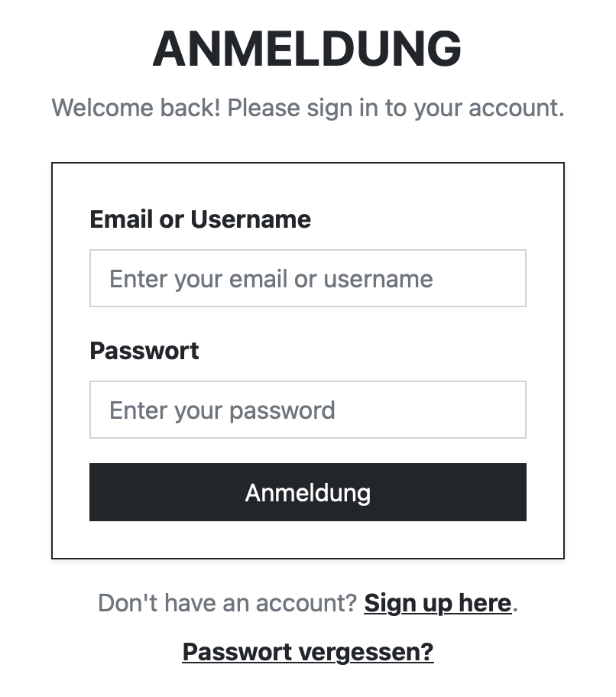Select the Enter your email or username box

(307, 278)
